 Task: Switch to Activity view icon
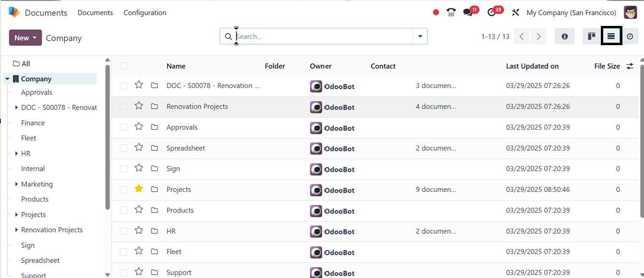click(x=630, y=36)
